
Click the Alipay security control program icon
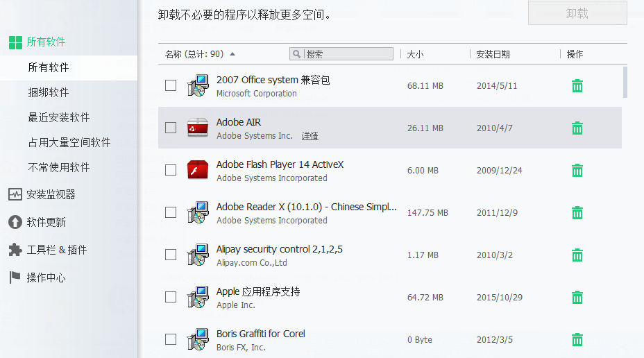tap(198, 255)
